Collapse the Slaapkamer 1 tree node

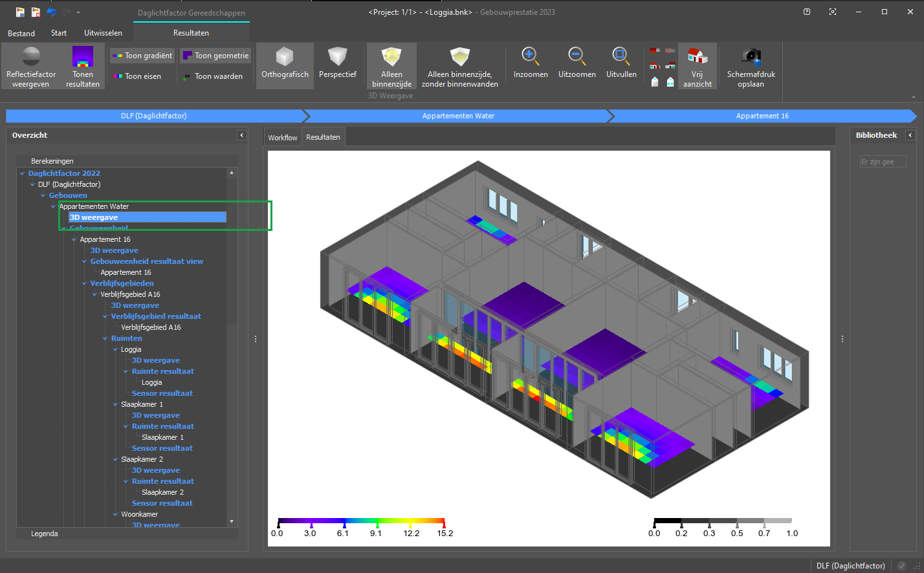(x=116, y=405)
